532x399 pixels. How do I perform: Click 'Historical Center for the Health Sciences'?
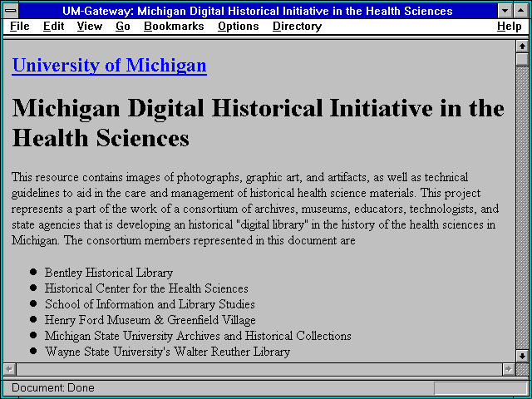[146, 288]
